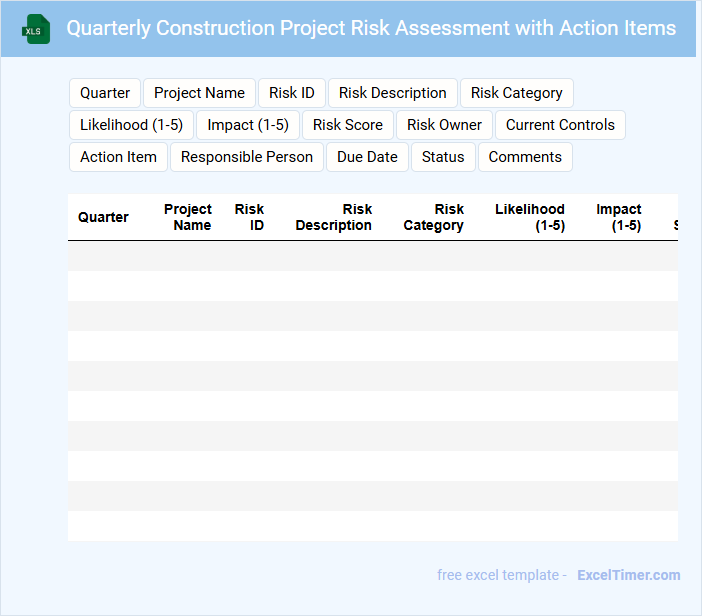Image resolution: width=702 pixels, height=616 pixels.
Task: Click the Responsible Person tag
Action: point(247,157)
